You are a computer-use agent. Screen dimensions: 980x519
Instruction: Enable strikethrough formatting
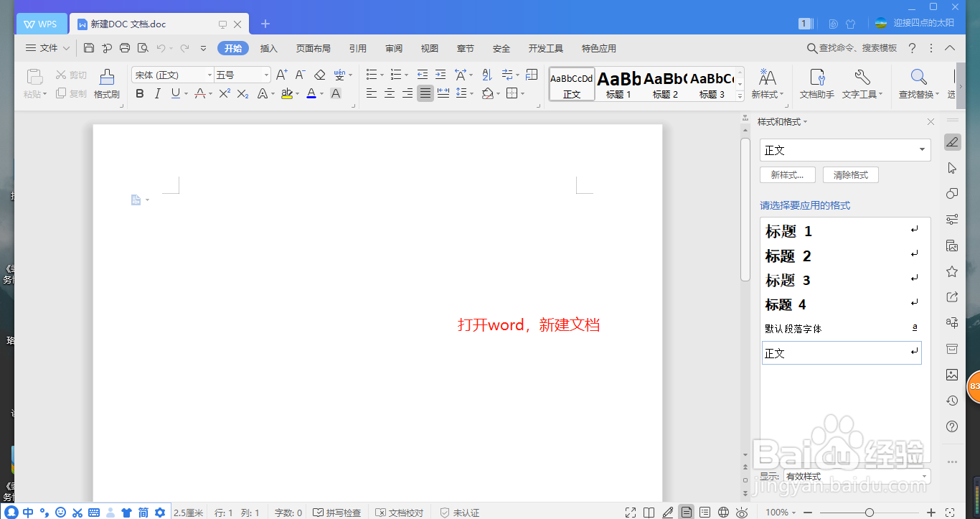pyautogui.click(x=199, y=93)
